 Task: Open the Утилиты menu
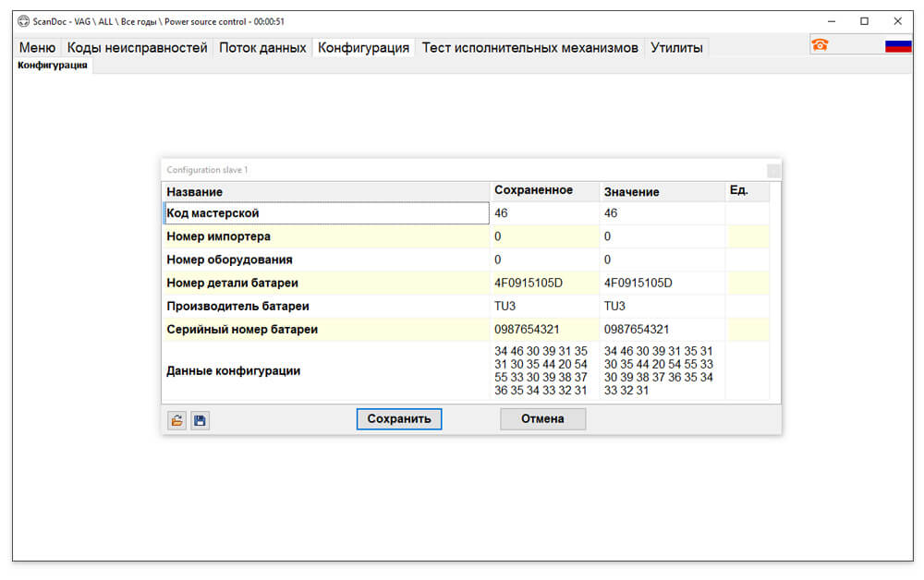tap(676, 48)
